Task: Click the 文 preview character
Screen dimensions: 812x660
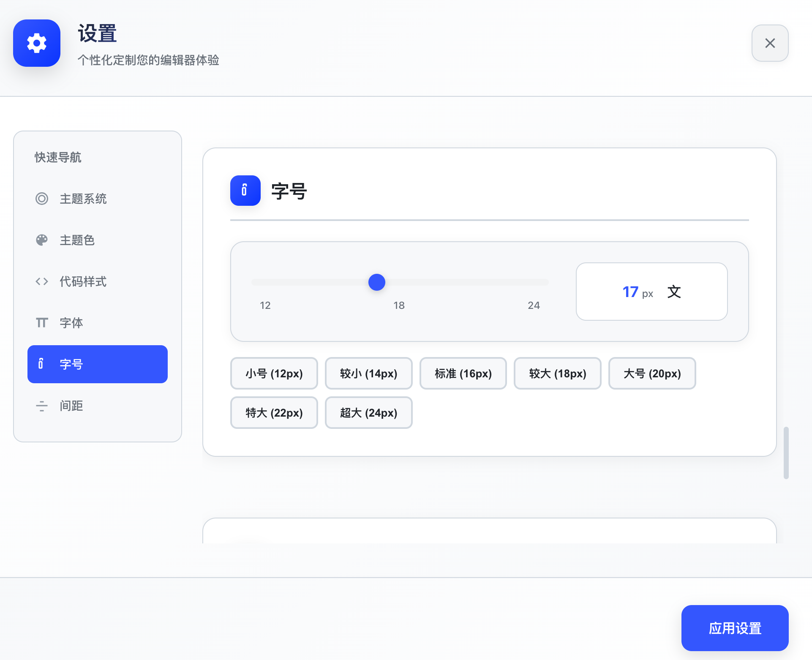Action: click(x=674, y=292)
